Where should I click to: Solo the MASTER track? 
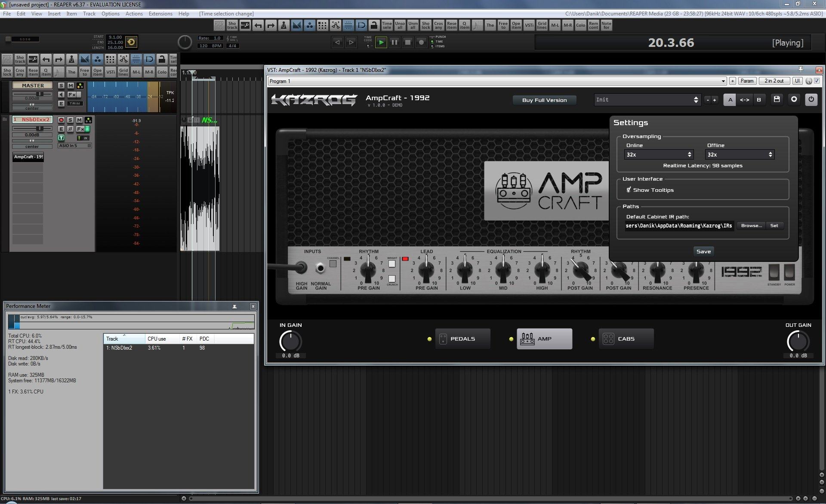[61, 86]
